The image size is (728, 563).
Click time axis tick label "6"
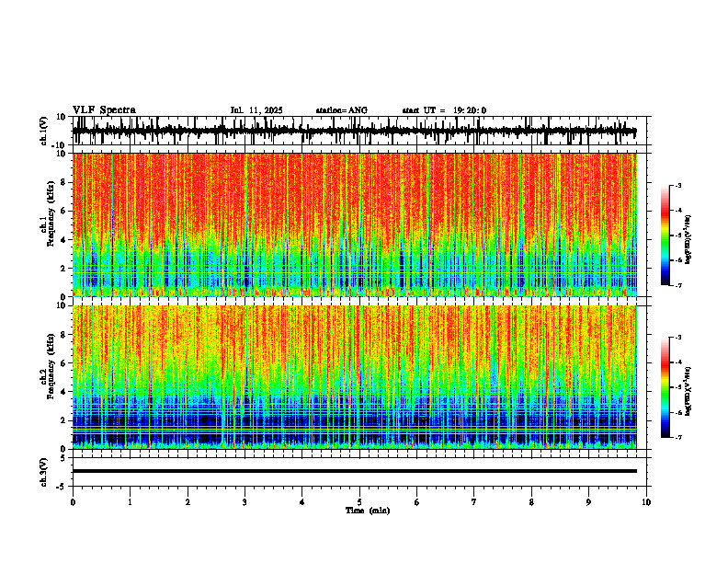pyautogui.click(x=417, y=502)
